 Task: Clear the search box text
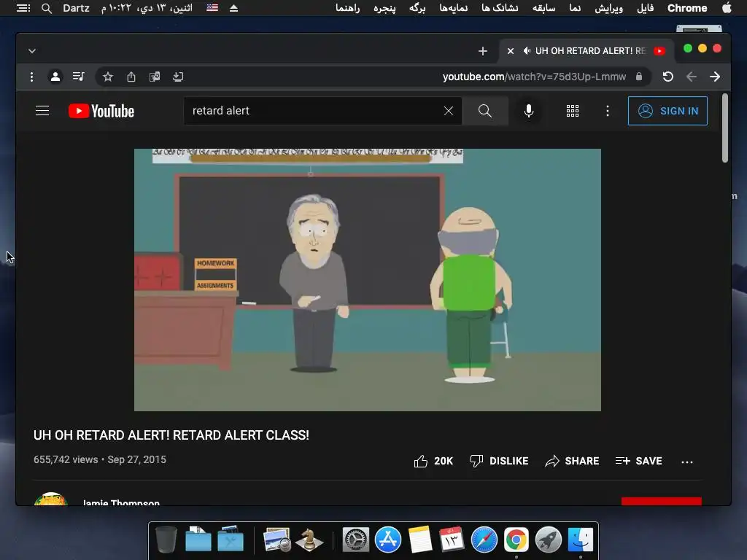pos(449,111)
